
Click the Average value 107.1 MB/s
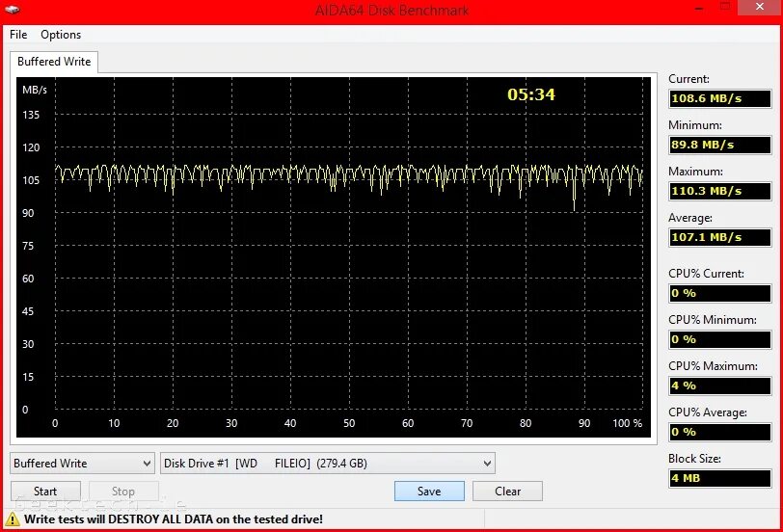719,237
